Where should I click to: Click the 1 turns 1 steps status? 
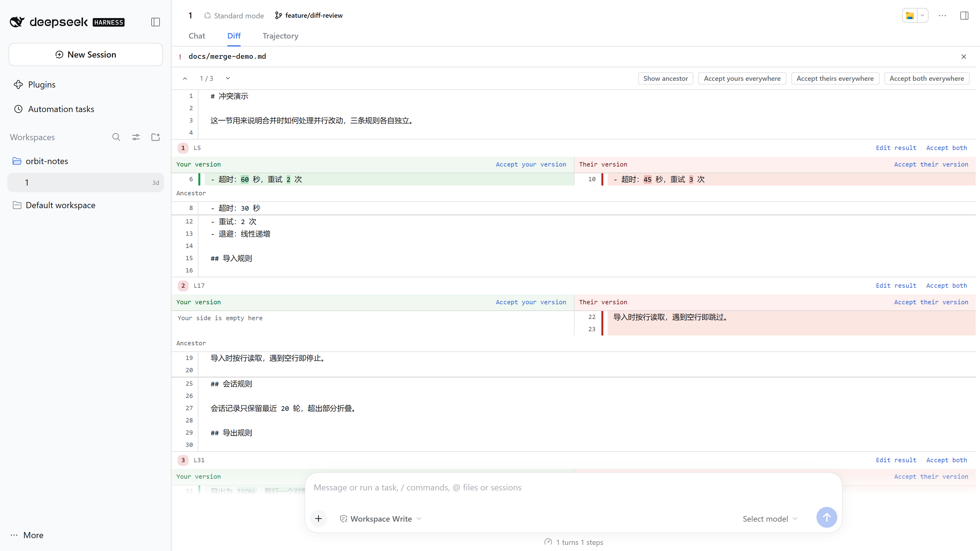pyautogui.click(x=574, y=542)
